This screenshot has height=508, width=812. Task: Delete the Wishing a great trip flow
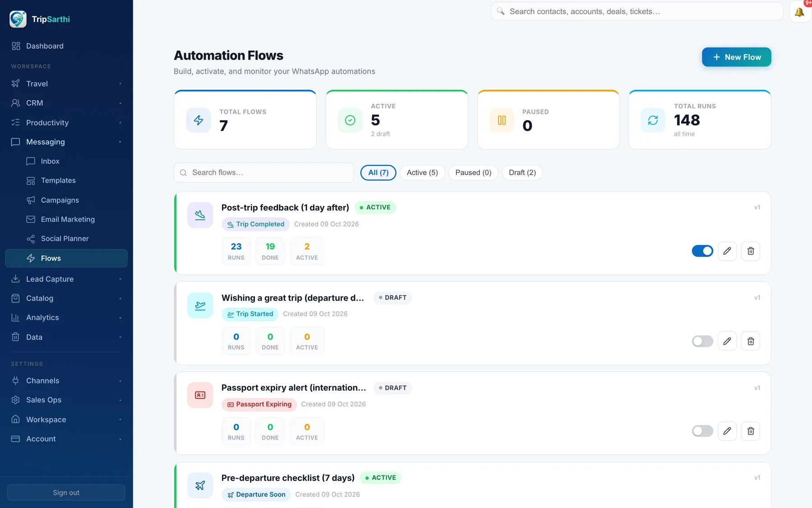pos(751,341)
